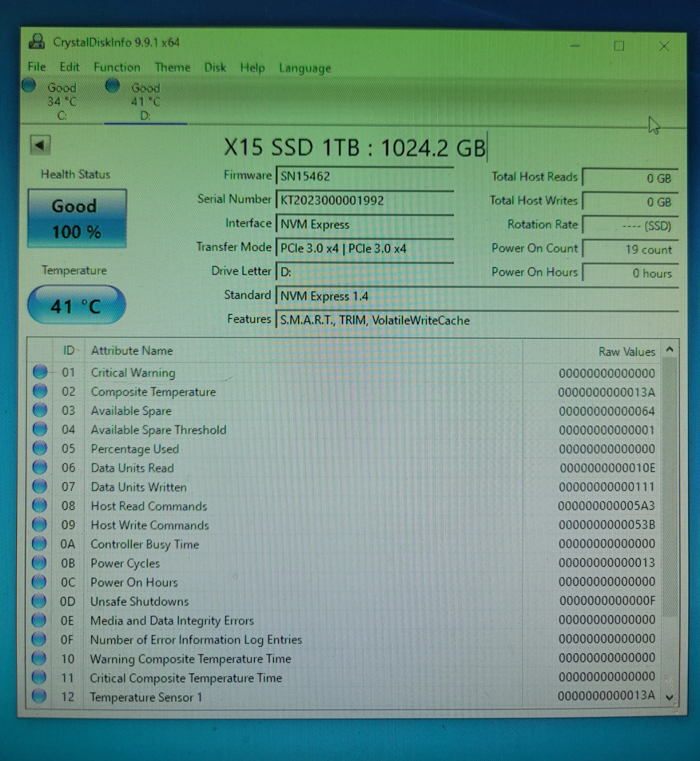Viewport: 700px width, 761px height.
Task: Click the scroll down arrow in attribute list
Action: coord(669,698)
